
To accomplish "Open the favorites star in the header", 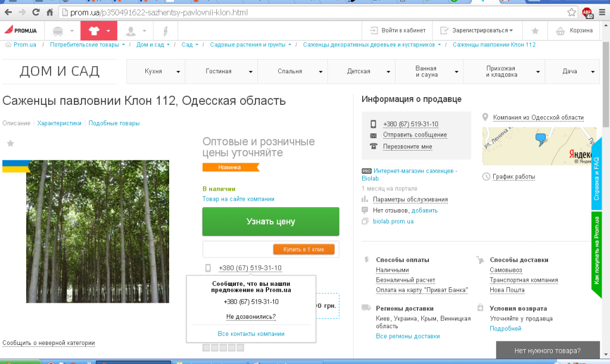I will click(535, 31).
